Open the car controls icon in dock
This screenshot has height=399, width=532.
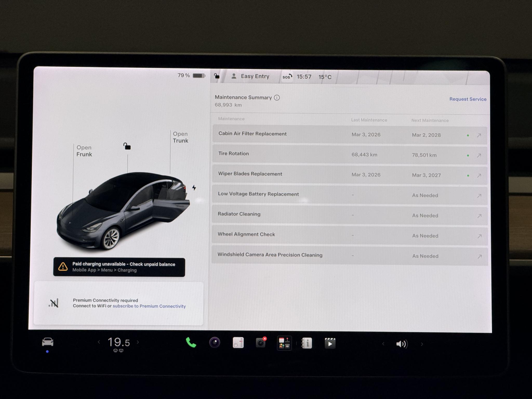pos(48,342)
